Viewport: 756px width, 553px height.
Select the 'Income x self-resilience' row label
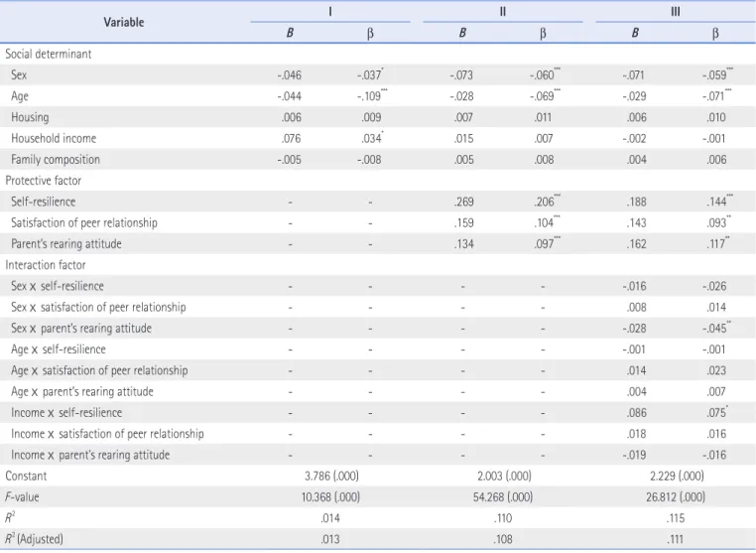click(x=66, y=413)
